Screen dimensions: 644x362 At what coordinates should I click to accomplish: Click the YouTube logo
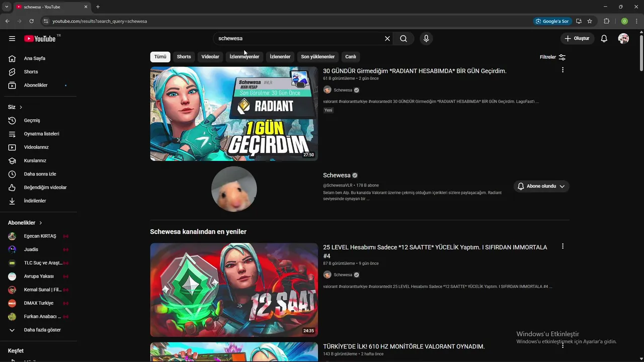point(40,39)
